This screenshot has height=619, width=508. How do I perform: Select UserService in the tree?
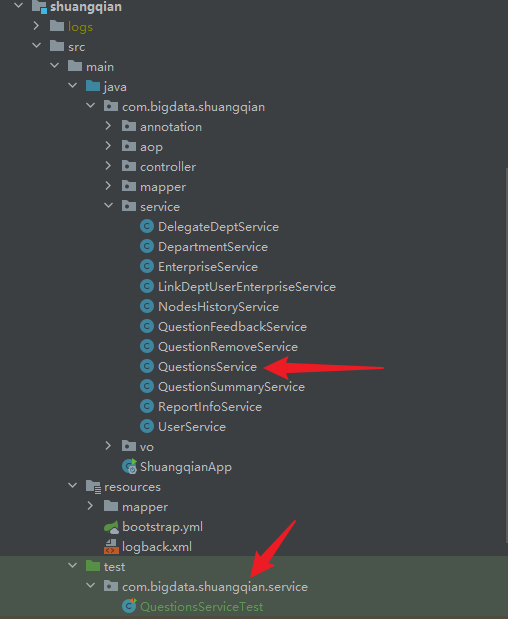(192, 427)
